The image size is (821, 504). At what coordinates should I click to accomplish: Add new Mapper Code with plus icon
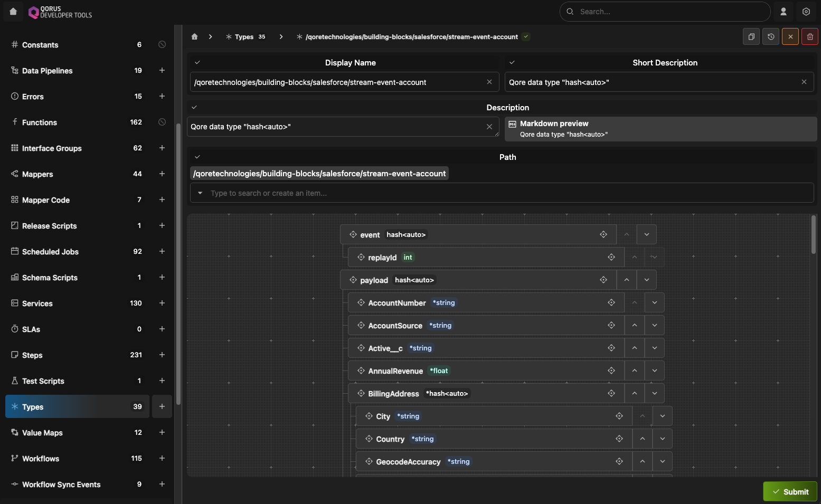pos(162,199)
